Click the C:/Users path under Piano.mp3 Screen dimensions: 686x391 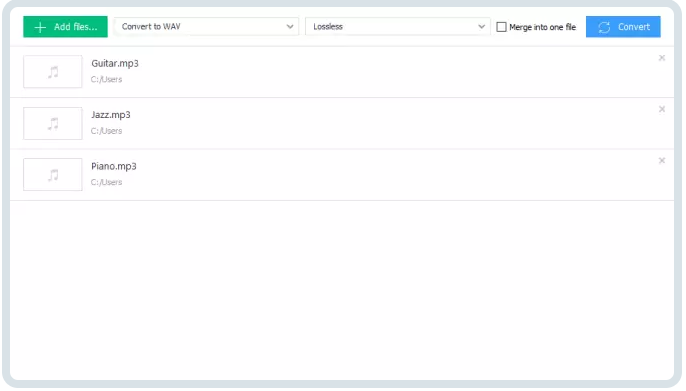[x=106, y=182]
